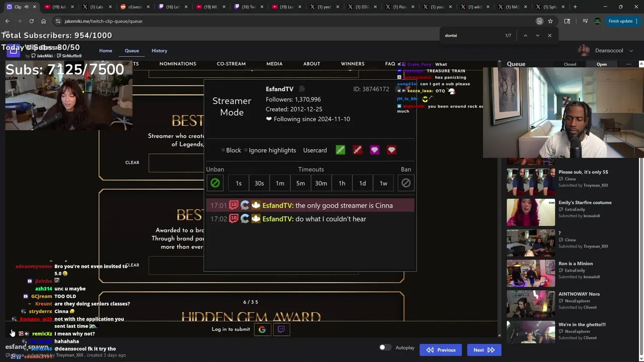Image resolution: width=644 pixels, height=362 pixels.
Task: Apply 1h timeout
Action: (x=342, y=184)
